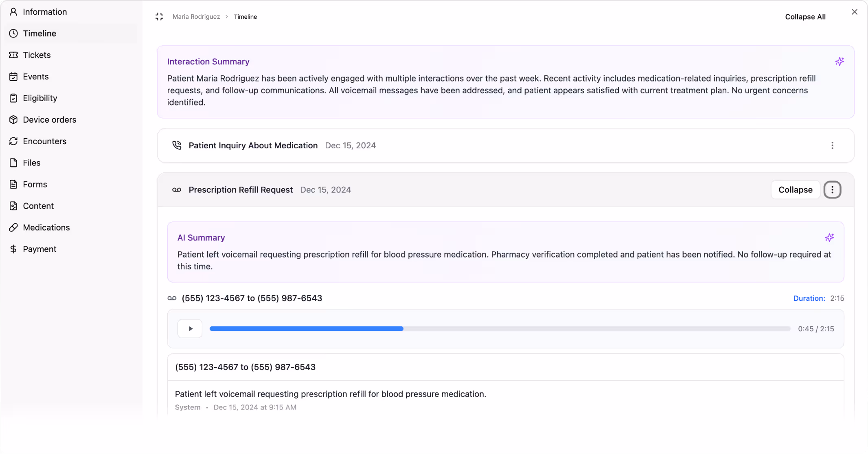Image resolution: width=868 pixels, height=454 pixels.
Task: Switch to Encounters section
Action: 44,141
